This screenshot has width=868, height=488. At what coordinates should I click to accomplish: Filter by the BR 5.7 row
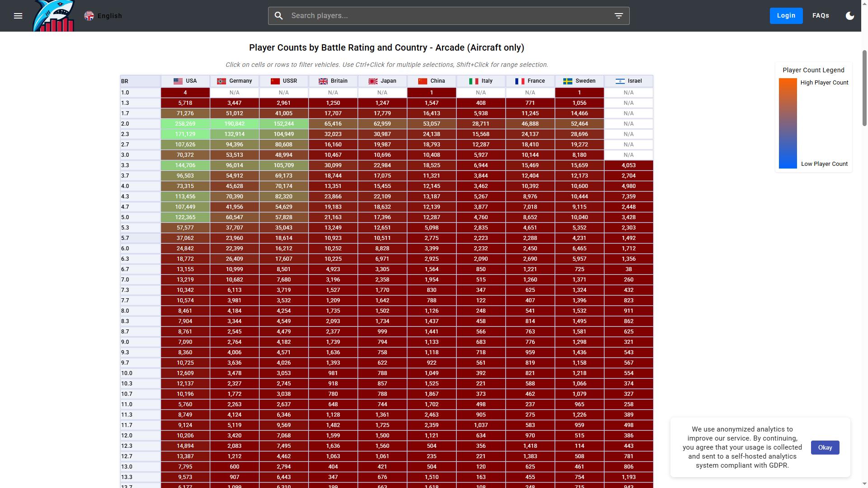click(x=140, y=238)
